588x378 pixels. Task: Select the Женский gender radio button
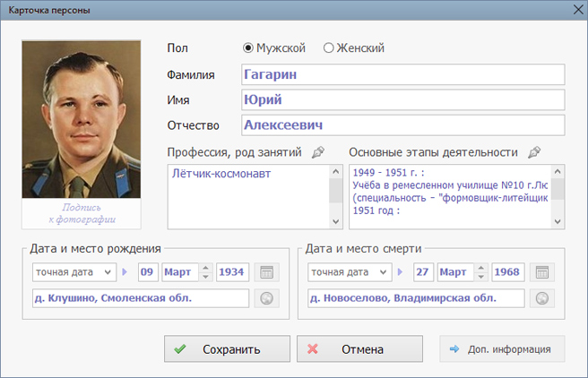click(x=328, y=48)
